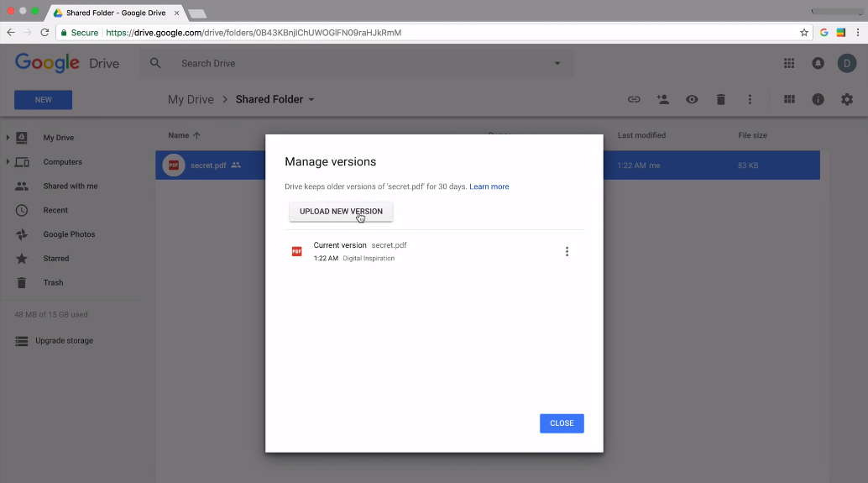Open Shared with me

71,186
